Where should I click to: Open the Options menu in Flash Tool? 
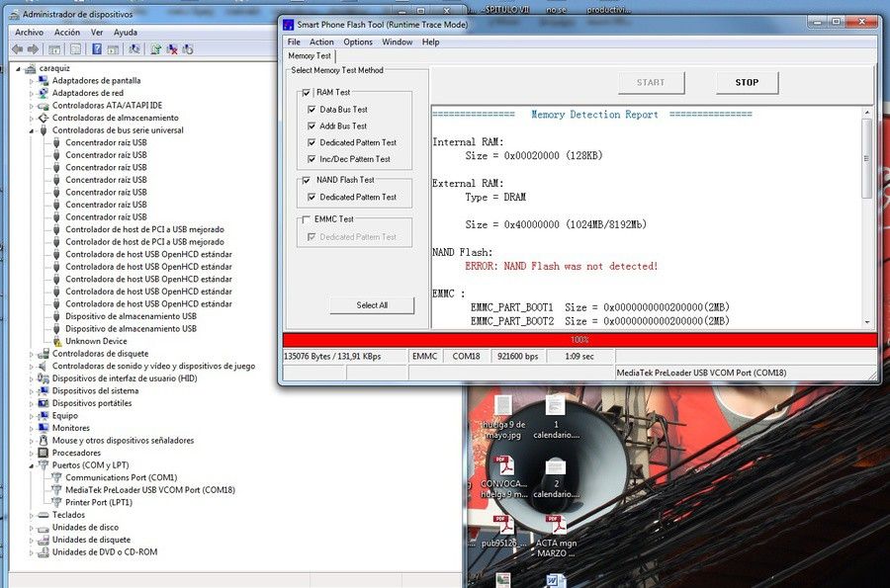coord(358,42)
